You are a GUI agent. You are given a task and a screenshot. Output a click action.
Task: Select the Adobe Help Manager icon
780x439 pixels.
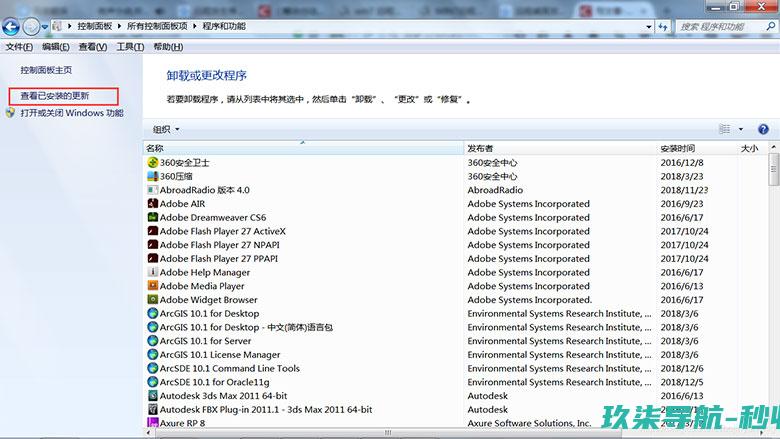pyautogui.click(x=153, y=272)
